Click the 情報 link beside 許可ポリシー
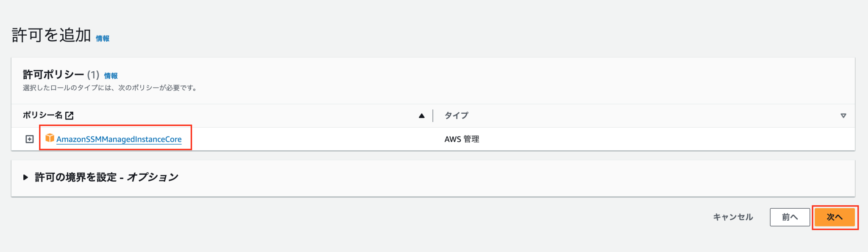The height and width of the screenshot is (252, 868). (111, 76)
